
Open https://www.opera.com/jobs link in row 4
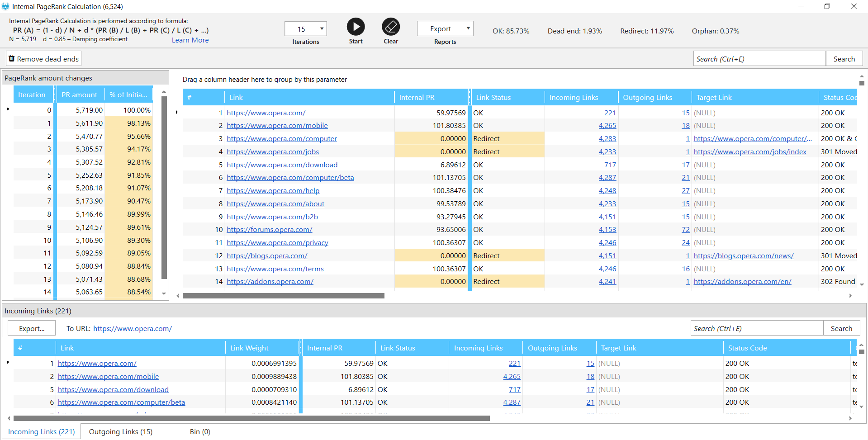[273, 152]
